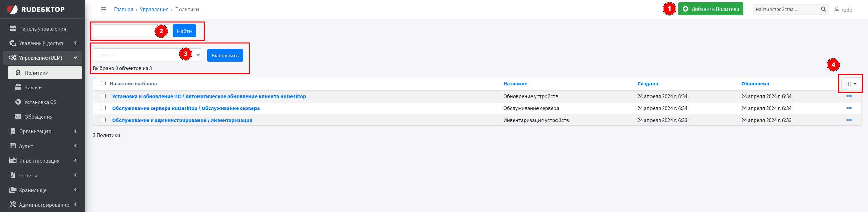
Task: Open the bulk action dropdown
Action: pyautogui.click(x=147, y=55)
